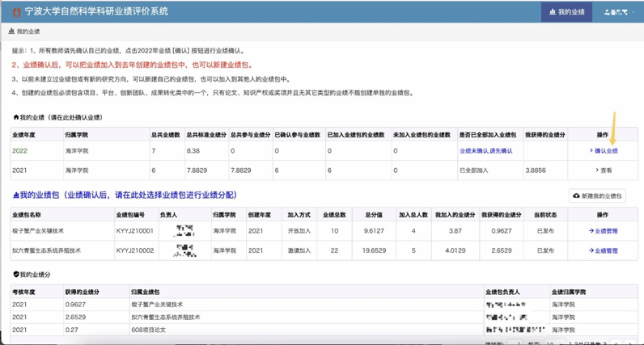
Task: Open the 我的业绩 top navigation tab
Action: point(566,12)
